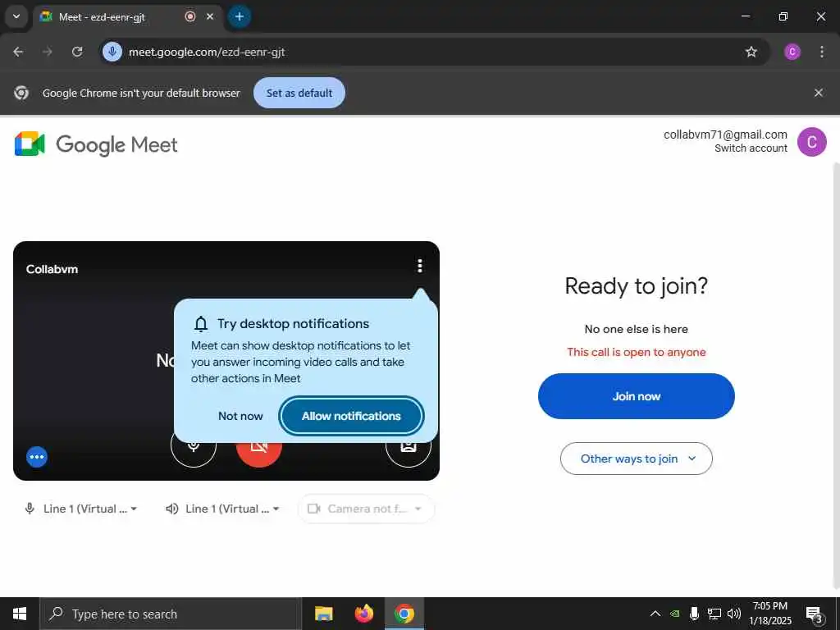Screen dimensions: 840x630
Task: Click the tab recording indicator
Action: [190, 16]
